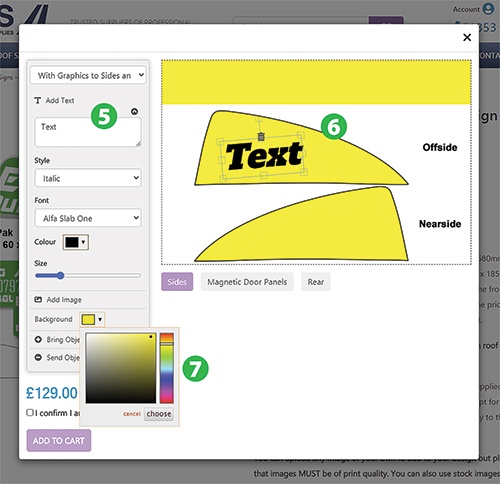The height and width of the screenshot is (484, 500).
Task: Click the Size slider handle
Action: pos(60,276)
